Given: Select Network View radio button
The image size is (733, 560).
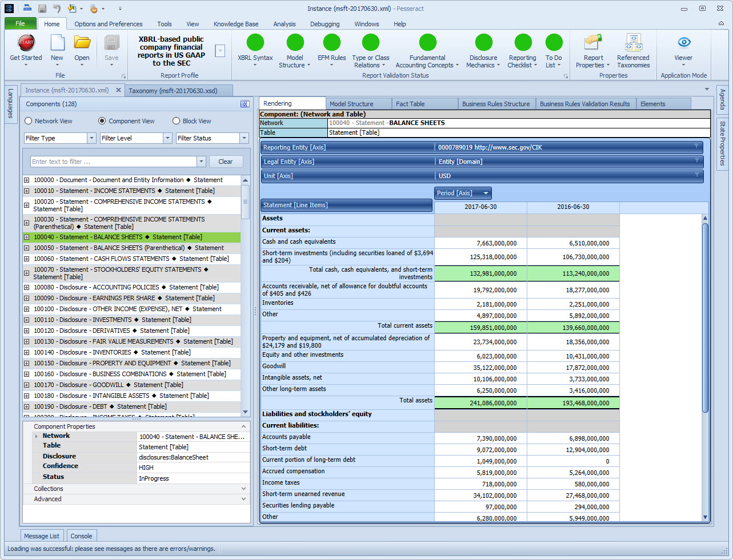Looking at the screenshot, I should pyautogui.click(x=28, y=121).
